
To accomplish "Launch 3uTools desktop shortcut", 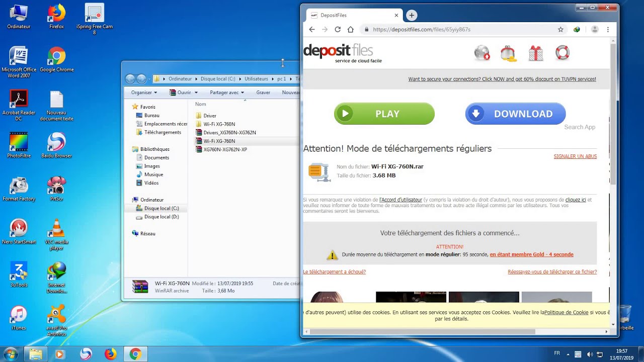I will click(19, 275).
